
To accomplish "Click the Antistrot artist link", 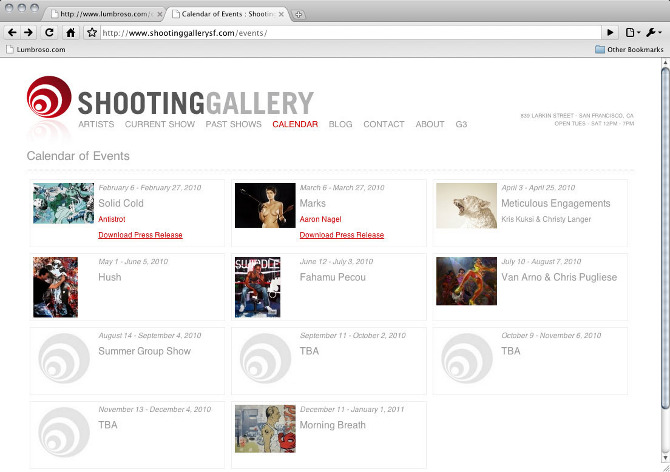I will (112, 219).
